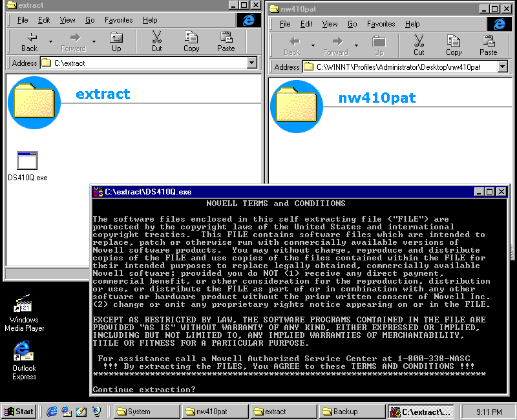Open the Favorites menu in extract window

click(119, 20)
